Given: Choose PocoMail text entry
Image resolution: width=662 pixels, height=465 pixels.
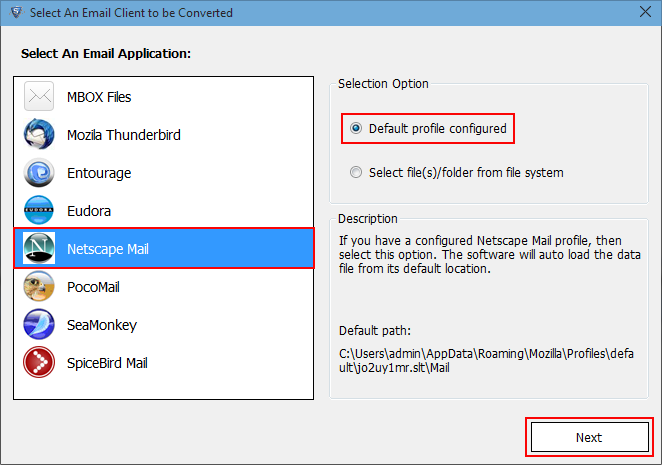Looking at the screenshot, I should pyautogui.click(x=93, y=287).
